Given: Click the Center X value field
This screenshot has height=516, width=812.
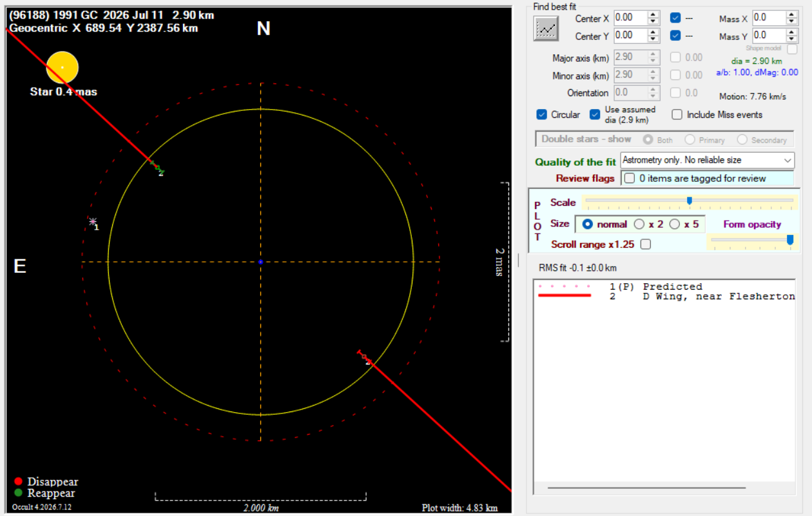Looking at the screenshot, I should pos(631,18).
